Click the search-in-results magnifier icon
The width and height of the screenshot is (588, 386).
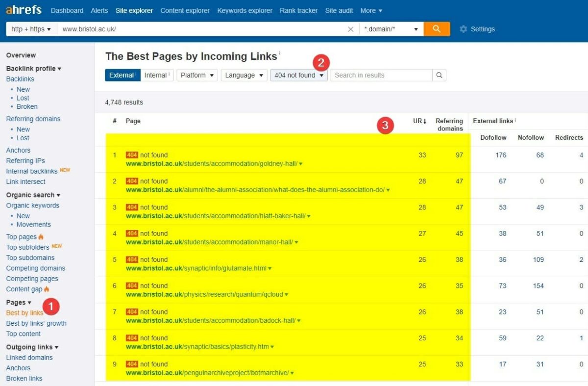point(439,75)
